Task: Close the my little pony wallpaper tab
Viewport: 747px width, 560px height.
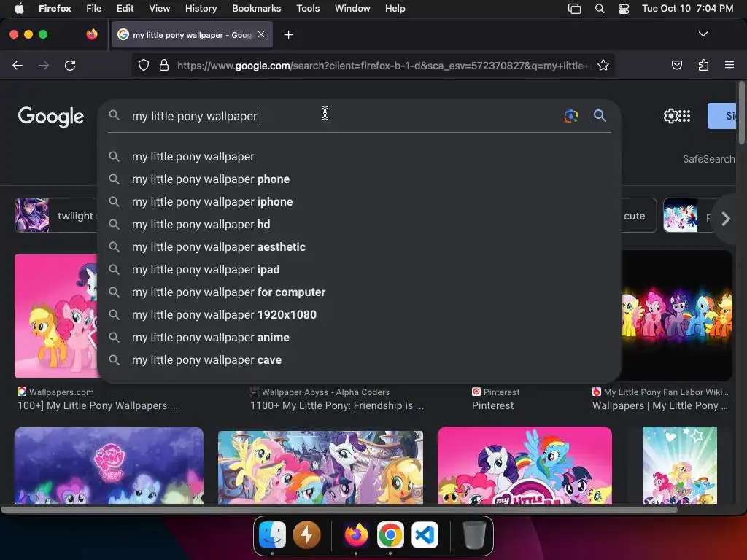Action: click(261, 34)
